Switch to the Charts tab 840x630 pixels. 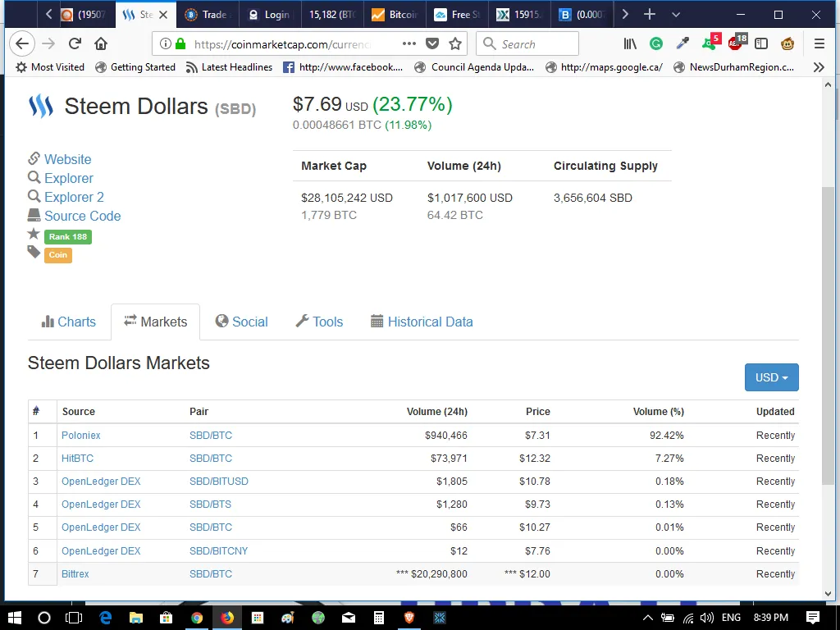click(x=69, y=322)
